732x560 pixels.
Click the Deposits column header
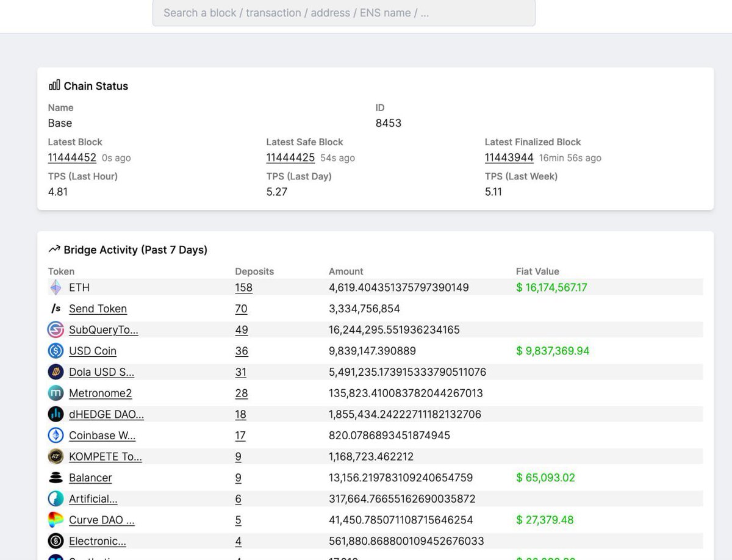point(254,271)
